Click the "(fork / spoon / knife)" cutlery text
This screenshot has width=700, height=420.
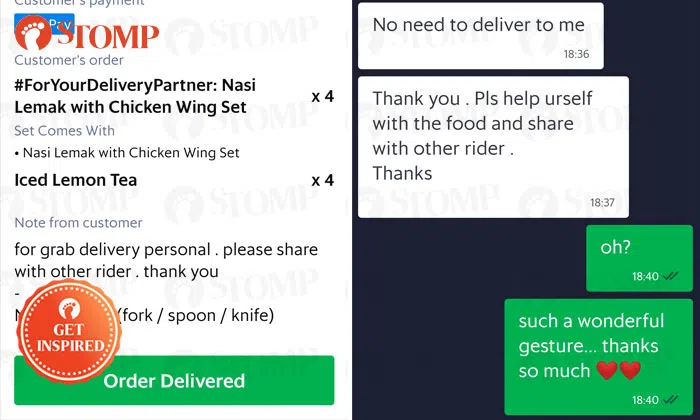pos(195,315)
